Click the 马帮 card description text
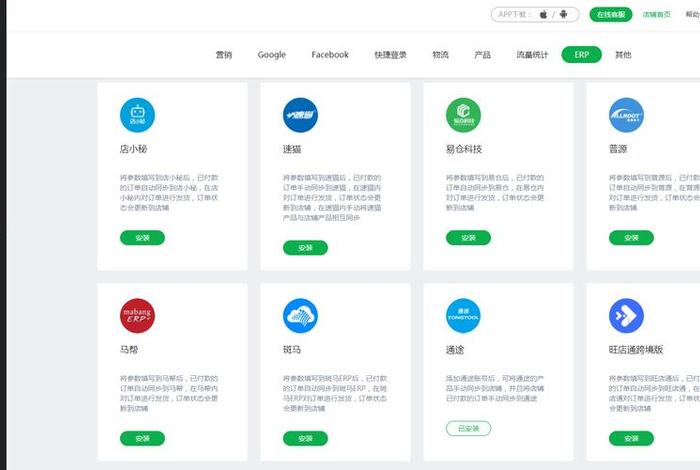Viewport: 700px width, 470px height. (169, 393)
